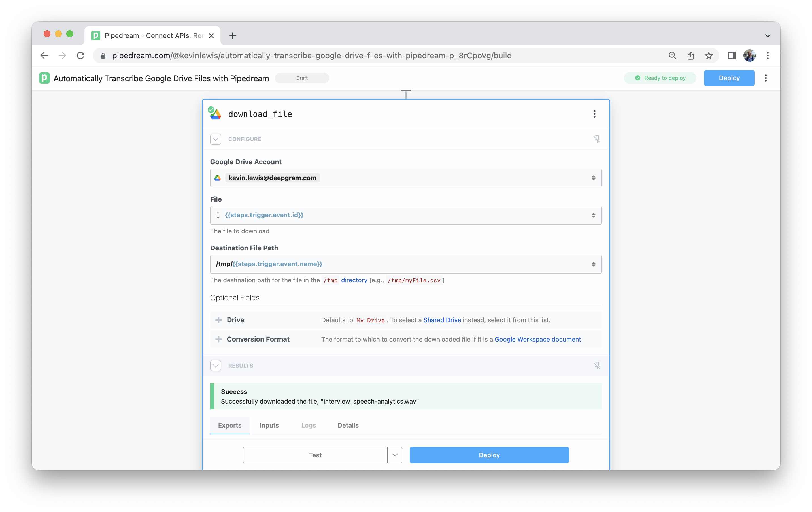812x512 pixels.
Task: Click the browser back arrow
Action: click(44, 56)
